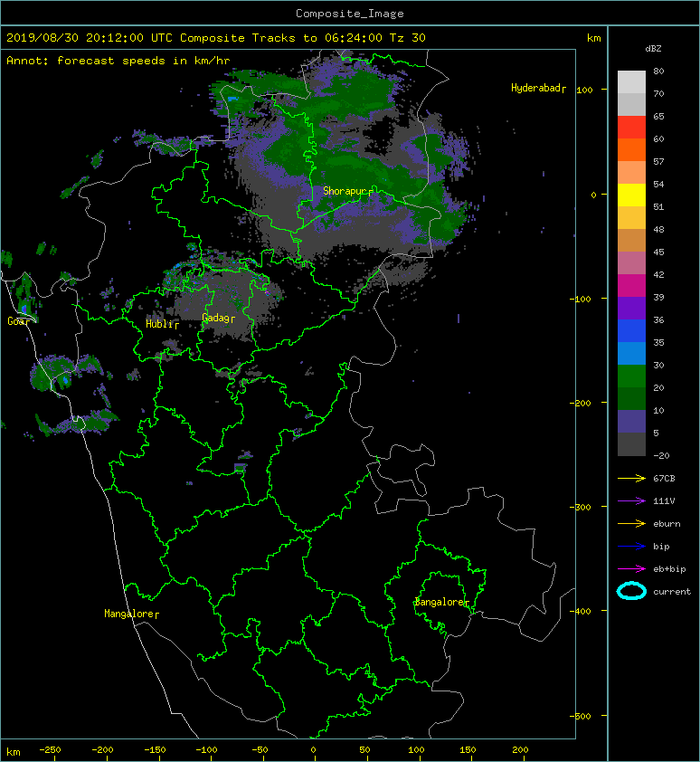Select the light gray top dBZ swatch
Screen dimensions: 700x762
pos(631,82)
